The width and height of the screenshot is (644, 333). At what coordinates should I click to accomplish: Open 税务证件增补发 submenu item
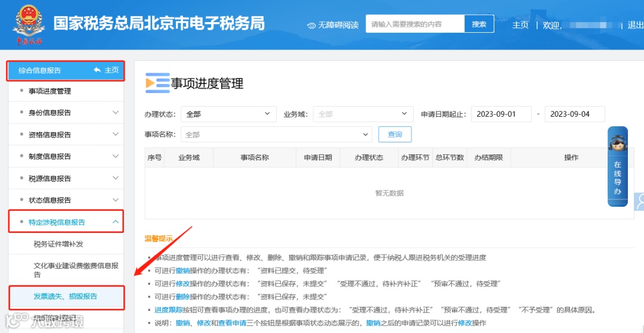[x=58, y=244]
